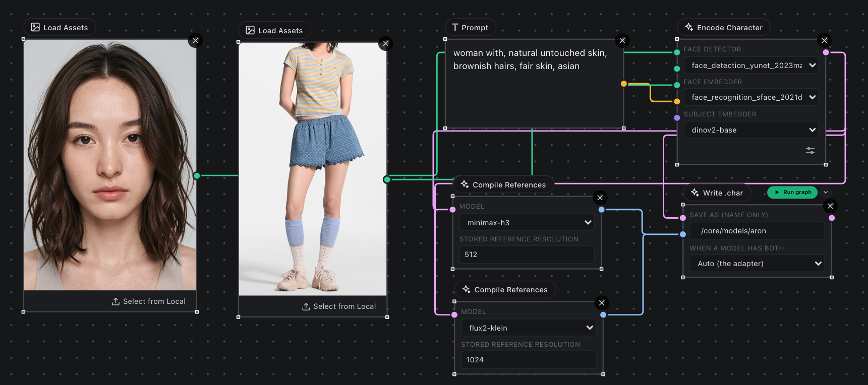Screen dimensions: 868x385
Task: Click the pink input port beside Save As label
Action: point(683,218)
